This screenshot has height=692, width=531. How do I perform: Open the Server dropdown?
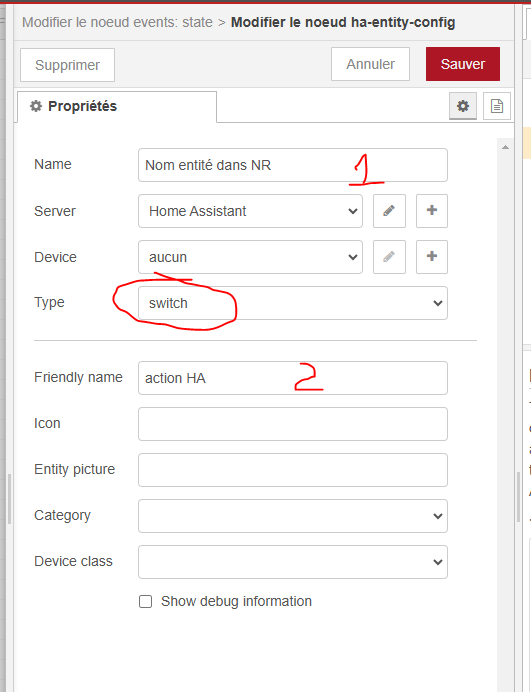(250, 211)
